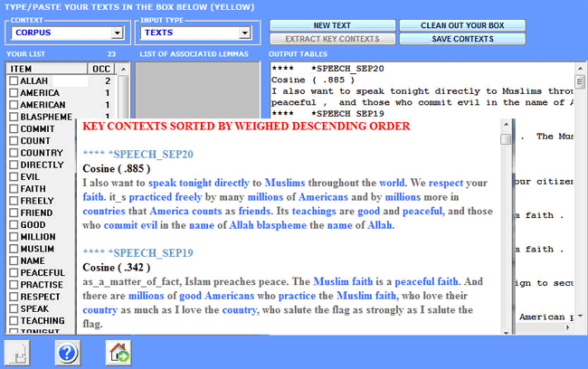588x369 pixels.
Task: Click the *SPEECH_SEP20 heading in key contexts
Action: pyautogui.click(x=138, y=154)
